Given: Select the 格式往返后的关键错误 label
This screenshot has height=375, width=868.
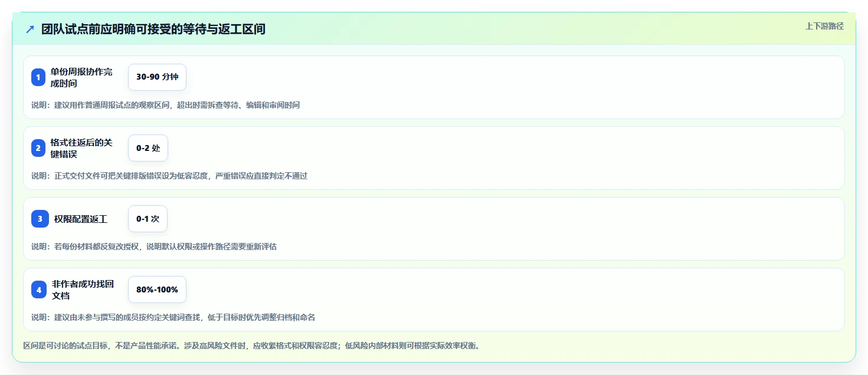Looking at the screenshot, I should click(x=82, y=148).
